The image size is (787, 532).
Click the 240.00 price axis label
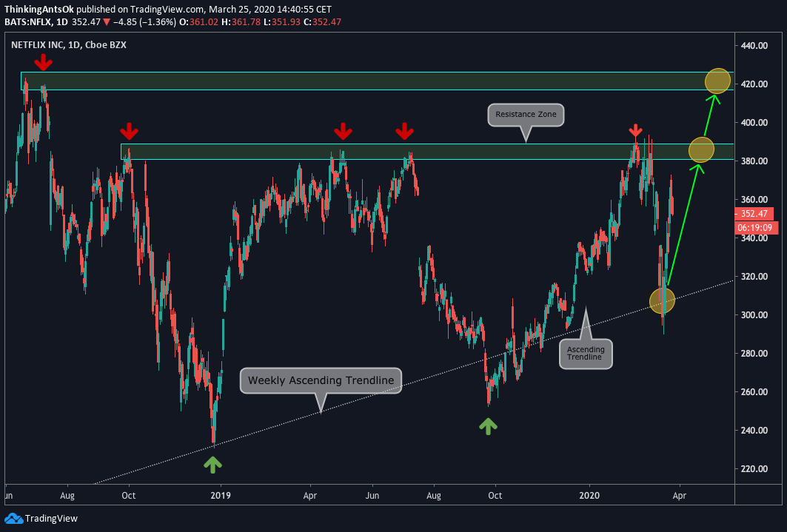click(754, 430)
